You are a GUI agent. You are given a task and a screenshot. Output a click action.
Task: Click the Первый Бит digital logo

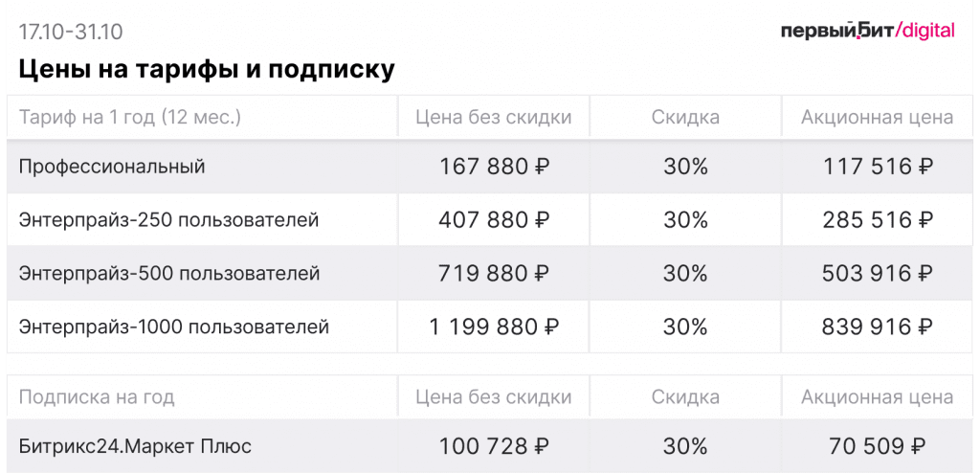[867, 30]
